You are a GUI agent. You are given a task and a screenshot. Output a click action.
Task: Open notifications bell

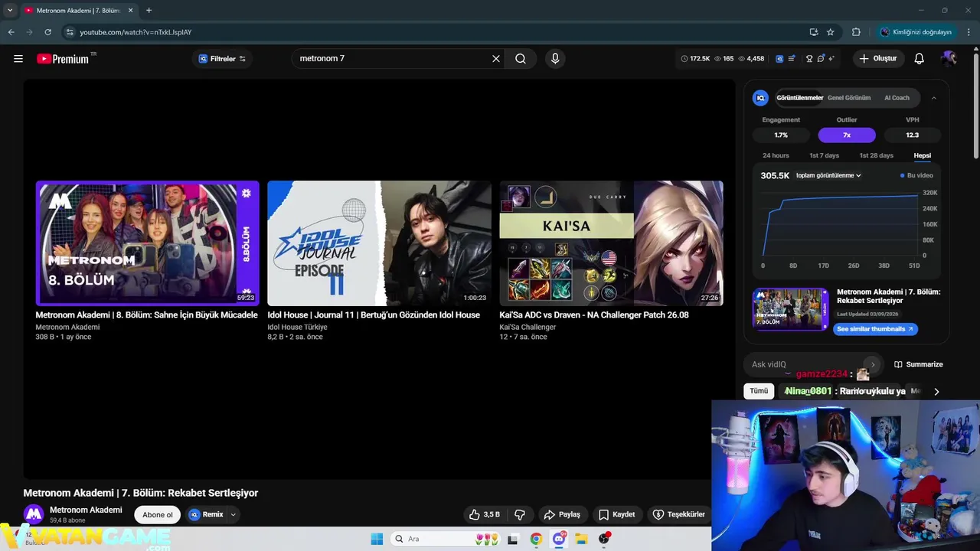point(920,59)
